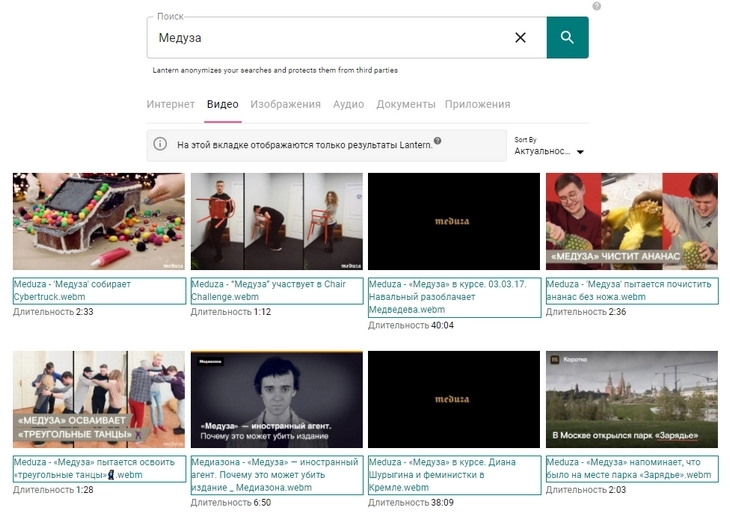
Task: Switch to the Интернет tab
Action: coord(170,104)
